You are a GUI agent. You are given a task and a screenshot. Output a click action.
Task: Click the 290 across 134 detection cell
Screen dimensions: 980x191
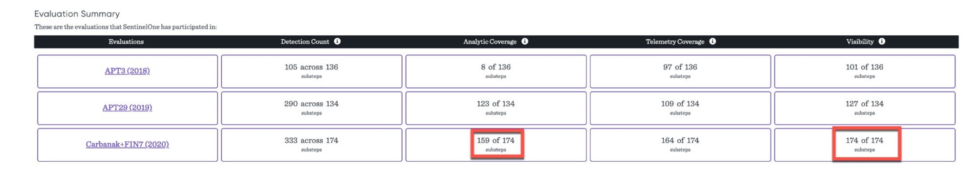pos(311,108)
